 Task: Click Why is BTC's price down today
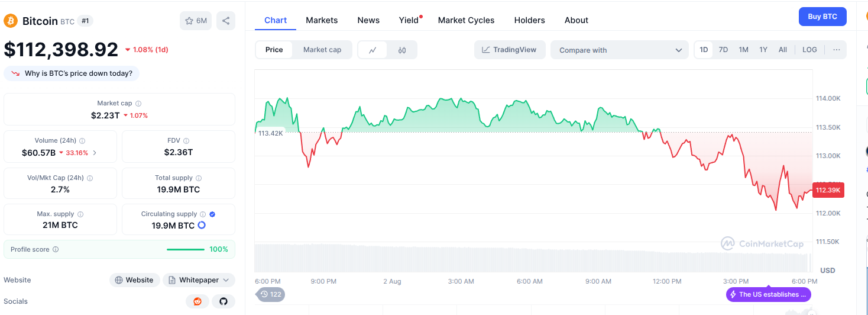(72, 73)
